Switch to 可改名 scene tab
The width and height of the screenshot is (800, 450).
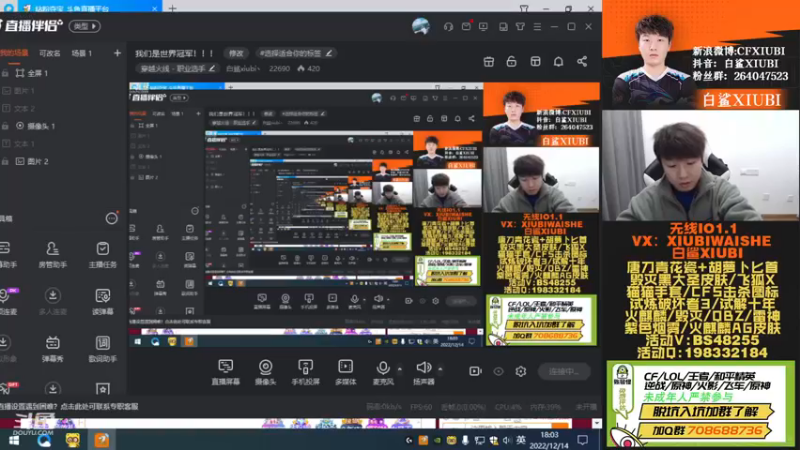(49, 53)
